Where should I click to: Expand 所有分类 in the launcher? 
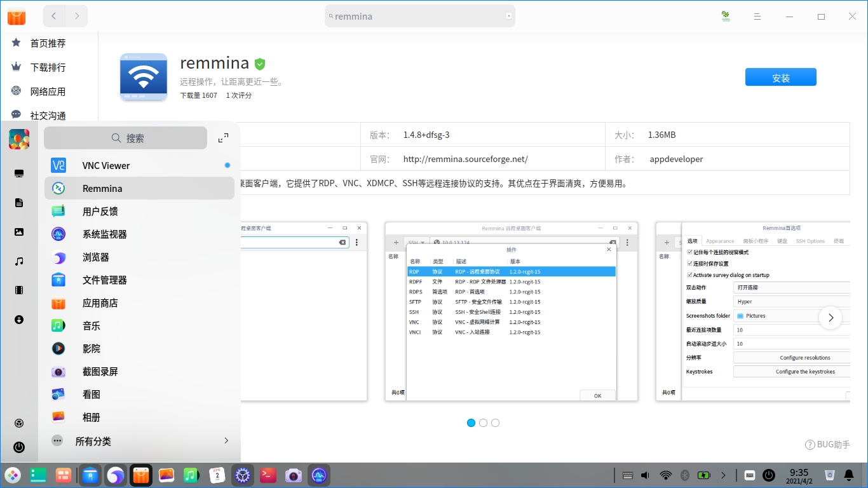pyautogui.click(x=140, y=441)
